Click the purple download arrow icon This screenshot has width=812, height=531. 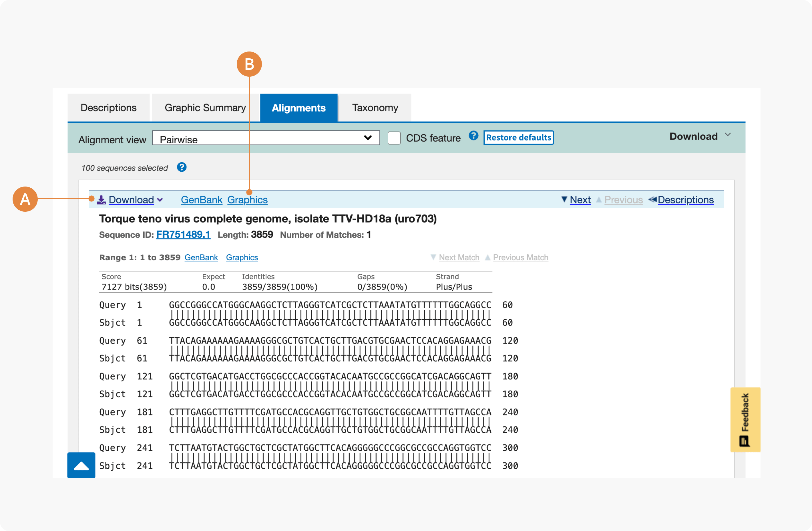click(x=101, y=200)
